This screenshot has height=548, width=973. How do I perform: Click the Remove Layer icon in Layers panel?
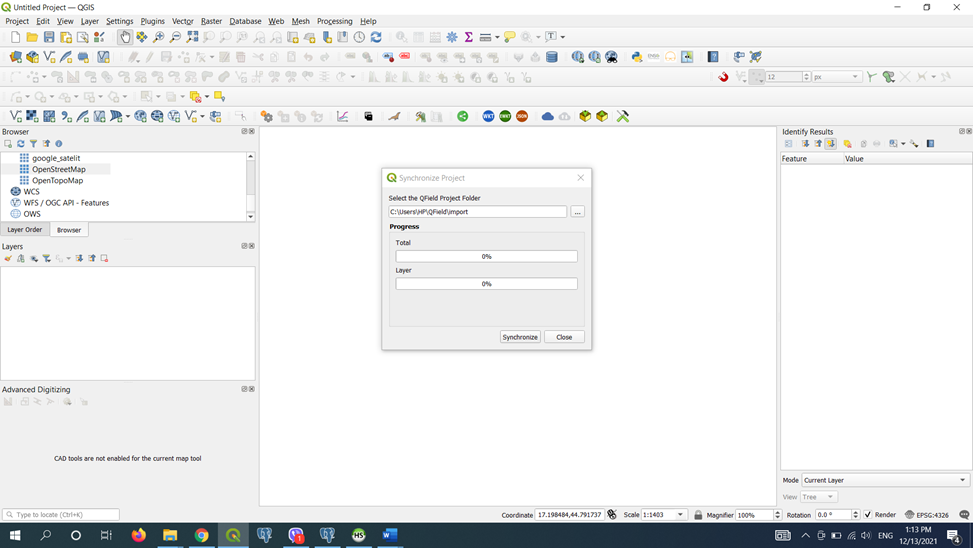click(x=104, y=258)
